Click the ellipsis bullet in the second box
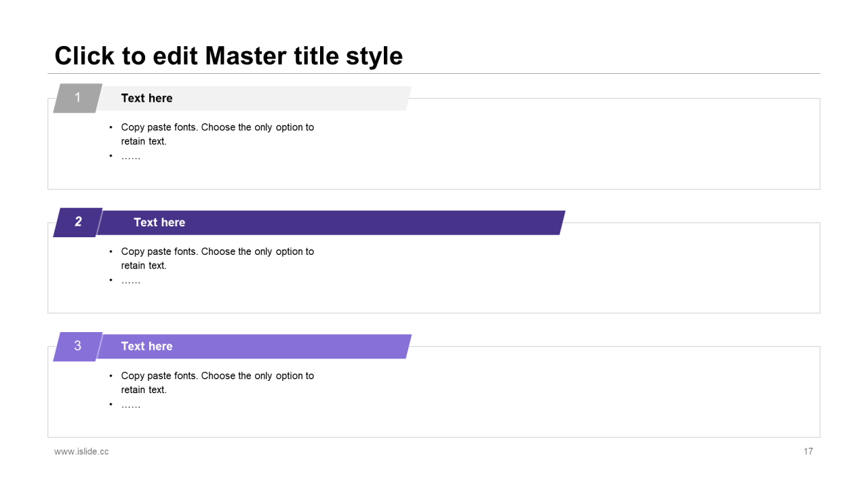Viewport: 868px width, 488px height. [x=131, y=281]
